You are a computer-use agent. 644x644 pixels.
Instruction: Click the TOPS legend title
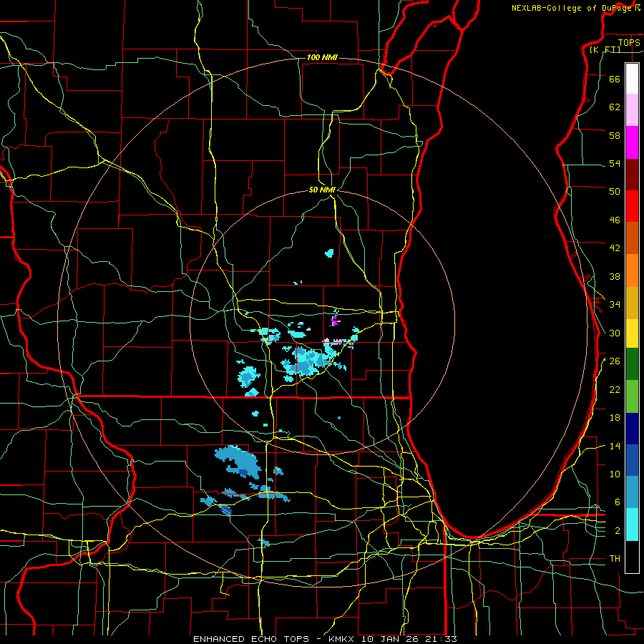click(629, 42)
